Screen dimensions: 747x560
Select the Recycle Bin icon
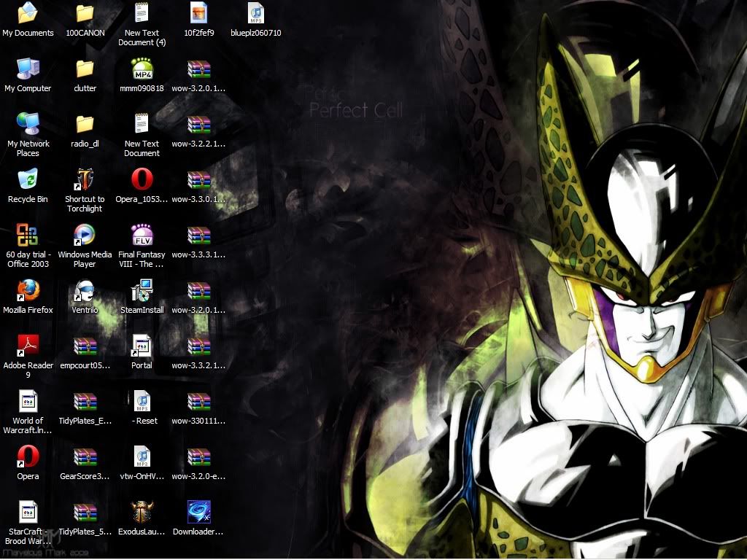point(28,179)
